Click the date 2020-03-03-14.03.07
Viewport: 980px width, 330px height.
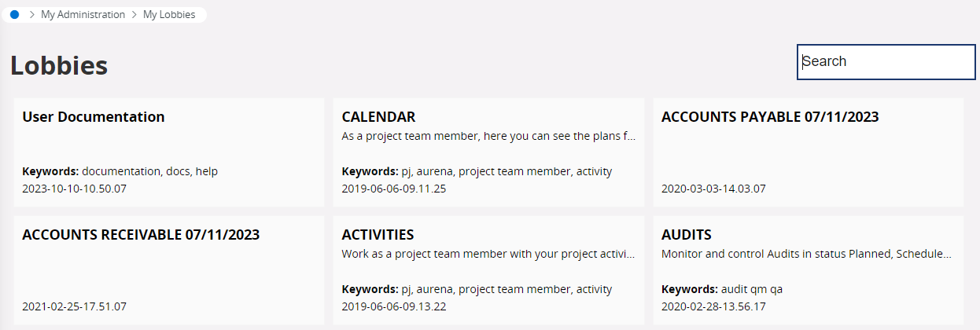point(713,189)
